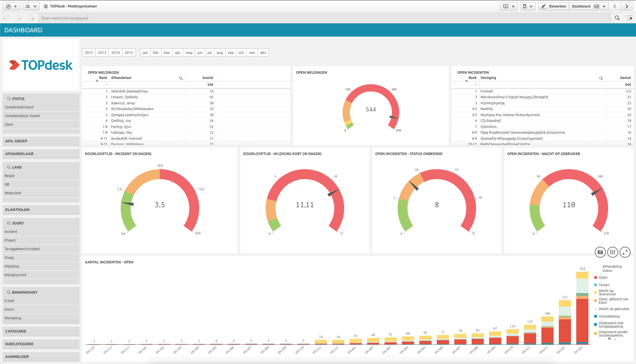The height and width of the screenshot is (364, 636).
Task: Expand the CATEGORIE filter
Action: 41,331
